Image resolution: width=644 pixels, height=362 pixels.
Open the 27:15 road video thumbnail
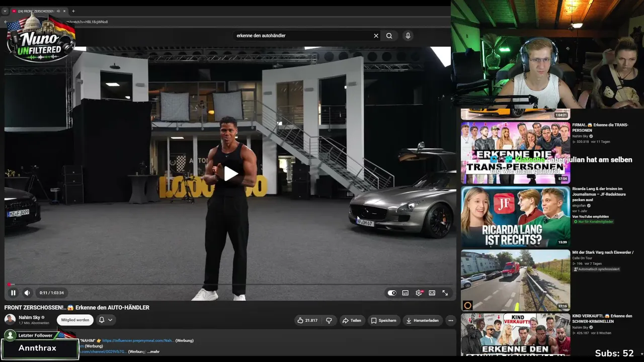pyautogui.click(x=515, y=281)
